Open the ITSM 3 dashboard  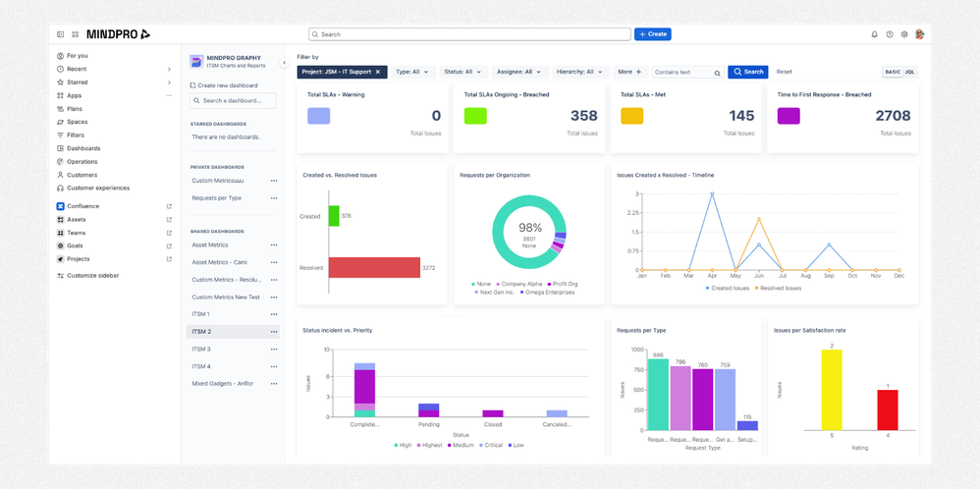coord(201,349)
